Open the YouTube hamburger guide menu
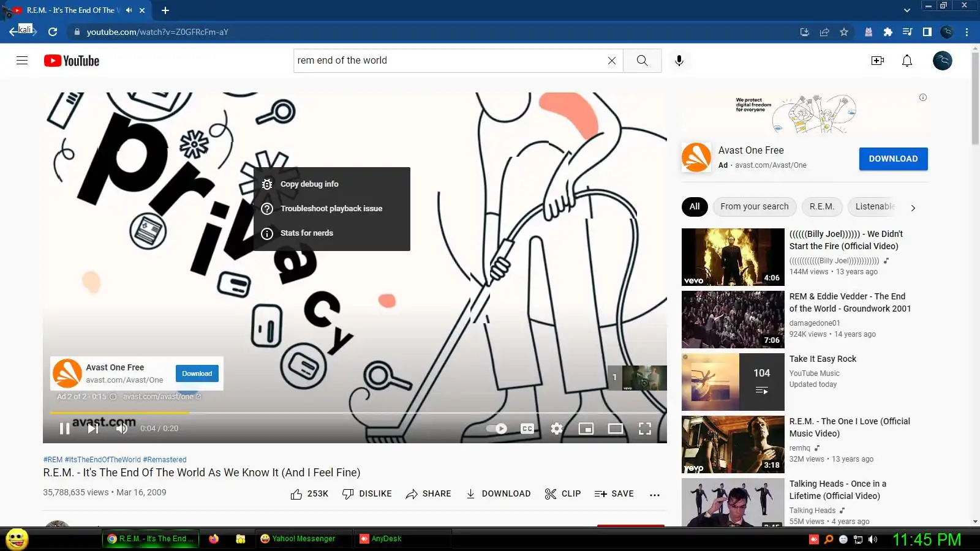Viewport: 980px width, 551px height. point(22,61)
